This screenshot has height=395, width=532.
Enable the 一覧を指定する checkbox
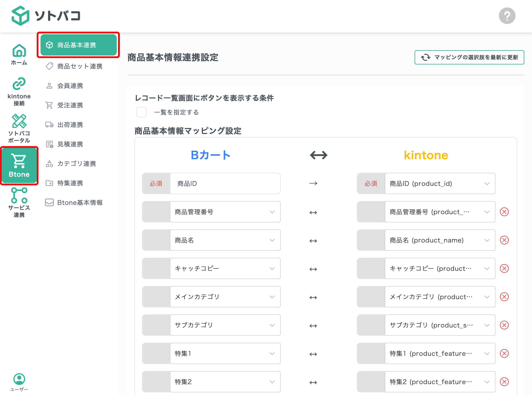point(142,112)
